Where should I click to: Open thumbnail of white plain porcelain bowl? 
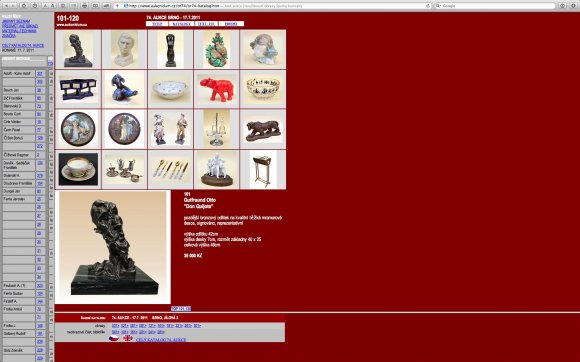171,89
